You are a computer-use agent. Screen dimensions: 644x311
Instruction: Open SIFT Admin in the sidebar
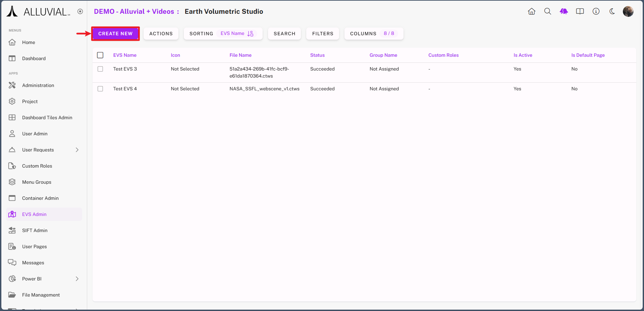(x=35, y=230)
